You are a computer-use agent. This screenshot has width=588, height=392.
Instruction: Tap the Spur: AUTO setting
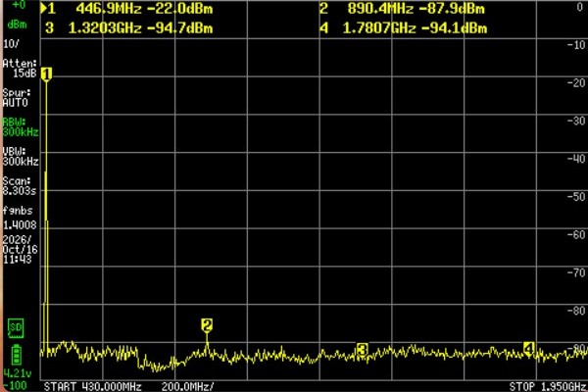(17, 98)
